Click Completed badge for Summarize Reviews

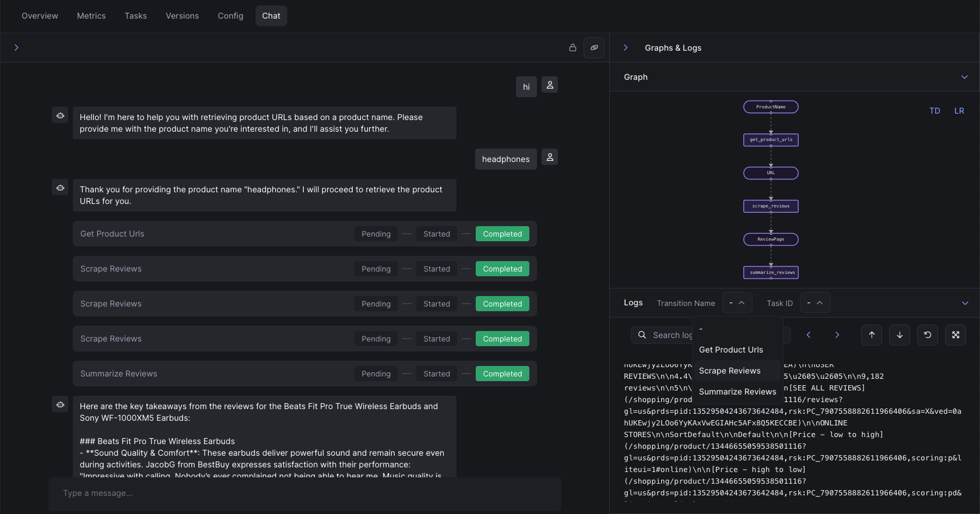503,374
